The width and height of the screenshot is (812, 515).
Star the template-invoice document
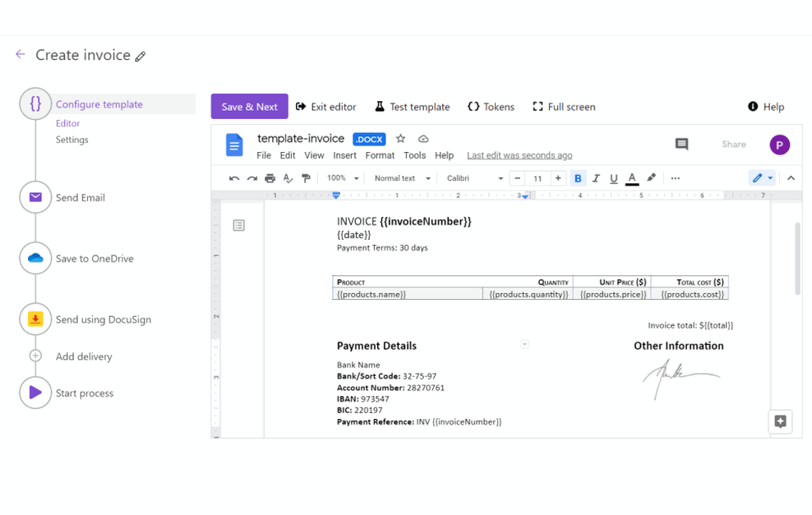400,139
